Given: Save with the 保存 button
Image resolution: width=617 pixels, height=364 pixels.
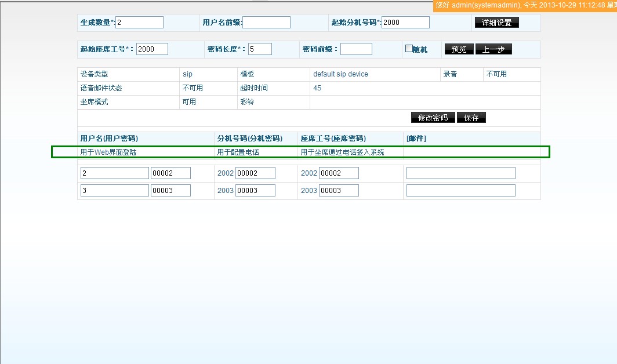Looking at the screenshot, I should tap(471, 118).
